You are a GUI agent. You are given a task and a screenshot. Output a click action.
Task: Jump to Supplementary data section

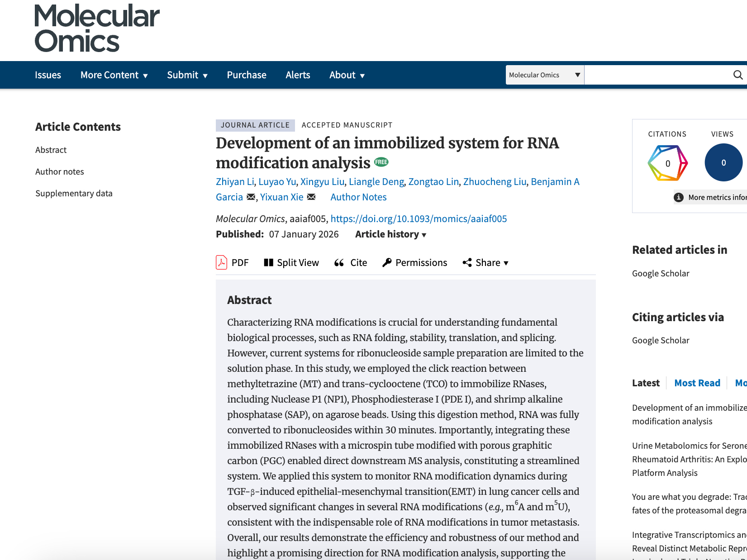click(74, 194)
